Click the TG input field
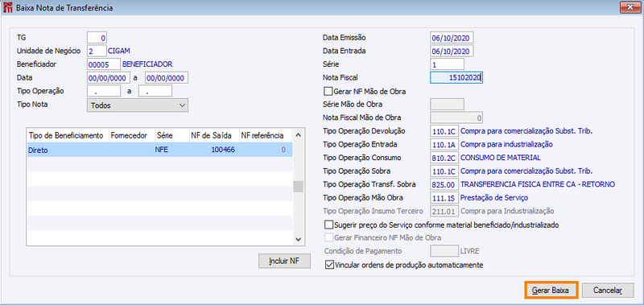 coord(97,38)
